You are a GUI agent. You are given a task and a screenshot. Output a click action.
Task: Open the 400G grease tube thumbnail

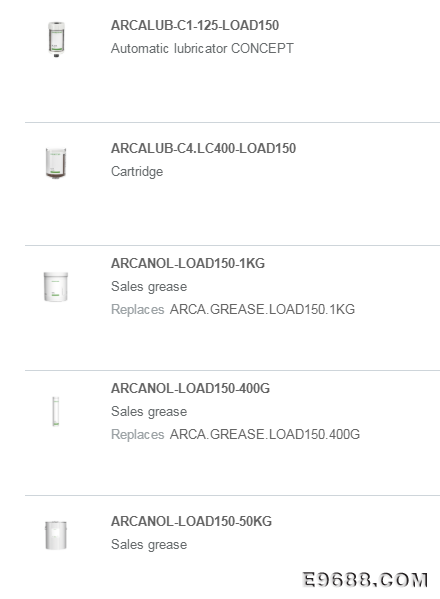click(x=56, y=411)
